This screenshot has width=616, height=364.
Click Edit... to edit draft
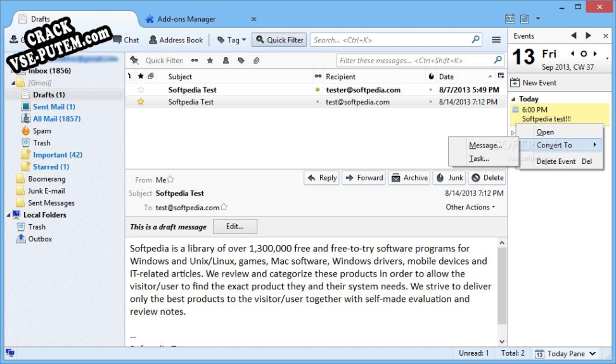(x=235, y=227)
